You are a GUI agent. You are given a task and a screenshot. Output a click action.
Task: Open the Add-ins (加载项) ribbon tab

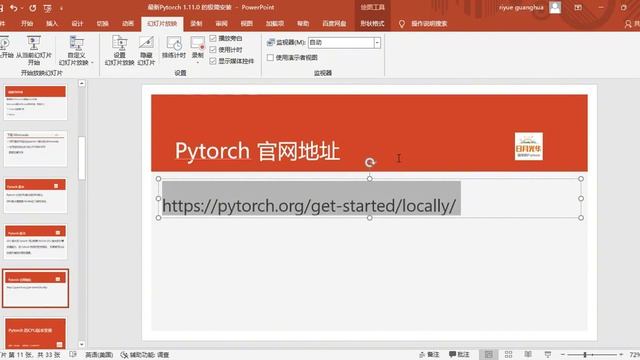click(x=275, y=24)
